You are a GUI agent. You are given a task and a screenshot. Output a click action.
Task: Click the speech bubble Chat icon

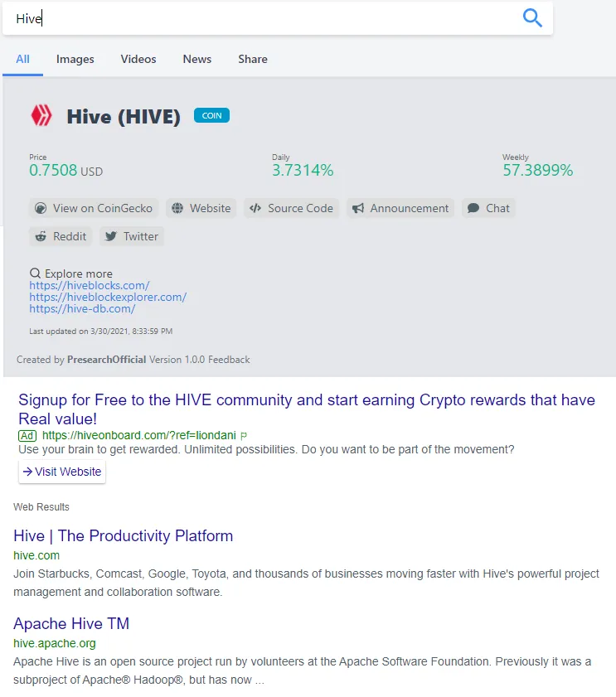[x=473, y=209]
